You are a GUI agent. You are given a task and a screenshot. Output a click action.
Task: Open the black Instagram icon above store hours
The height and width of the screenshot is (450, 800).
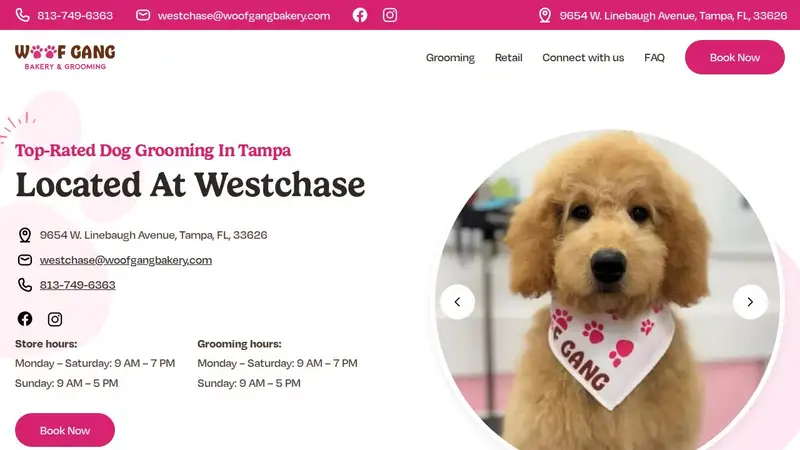55,319
